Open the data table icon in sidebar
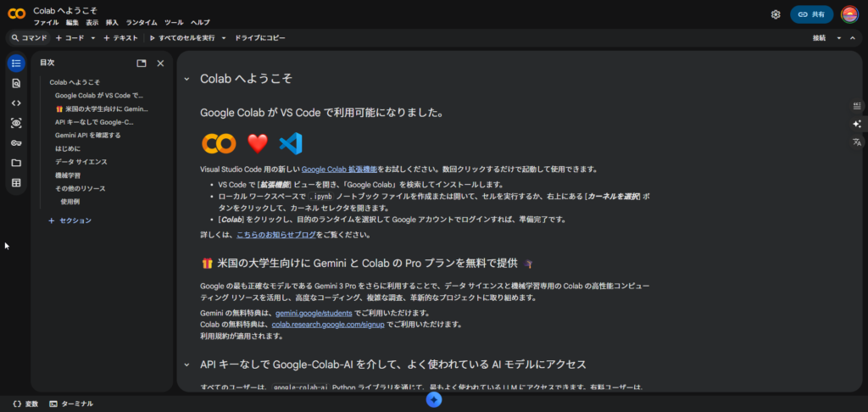868x412 pixels. (16, 182)
